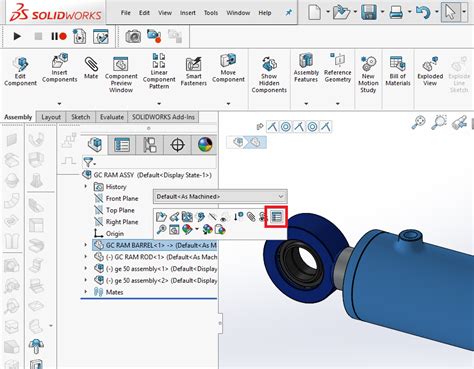Open Component Properties in context toolbar
This screenshot has height=369, width=474.
point(276,217)
